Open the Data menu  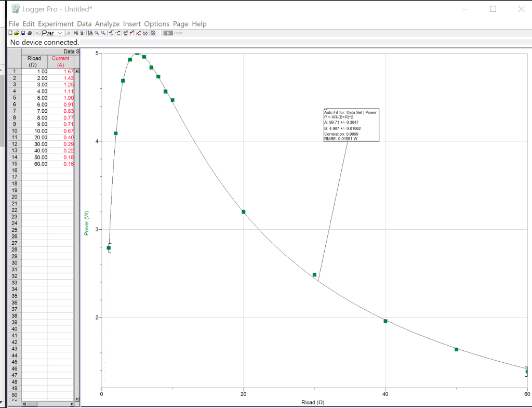coord(84,23)
